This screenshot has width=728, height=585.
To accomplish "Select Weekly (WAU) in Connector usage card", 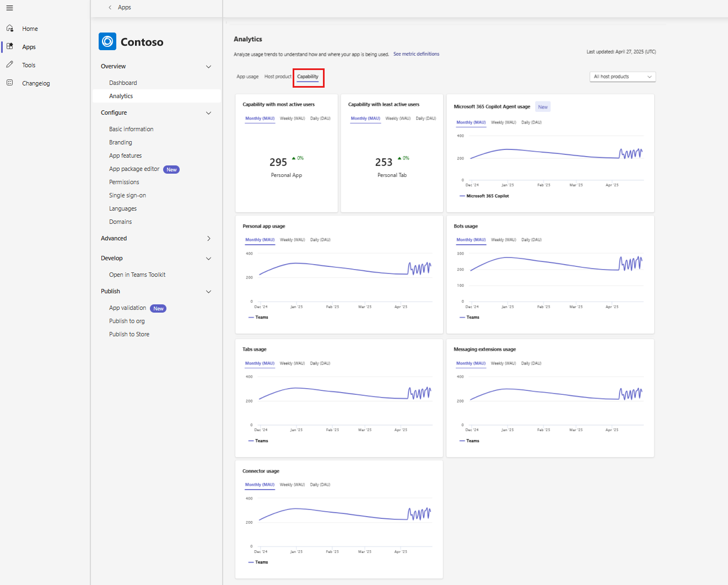I will tap(292, 485).
